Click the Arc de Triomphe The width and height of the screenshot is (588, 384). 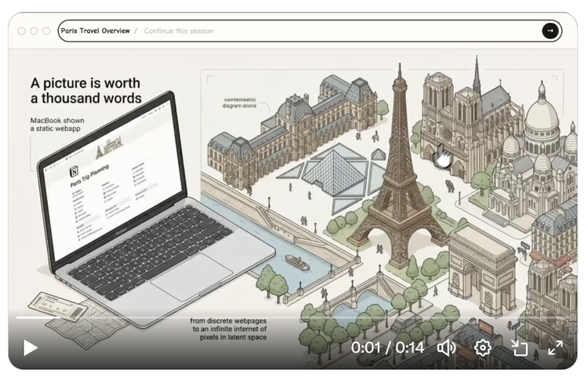481,259
